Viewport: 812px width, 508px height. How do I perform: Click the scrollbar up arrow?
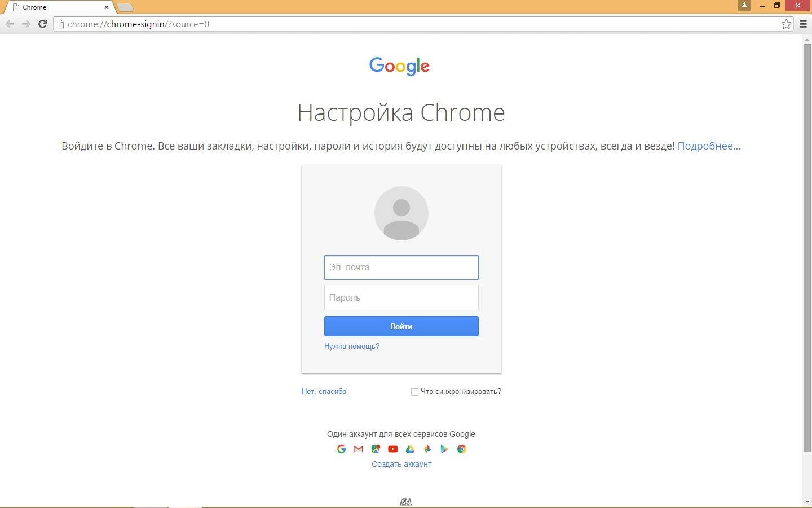coord(807,39)
